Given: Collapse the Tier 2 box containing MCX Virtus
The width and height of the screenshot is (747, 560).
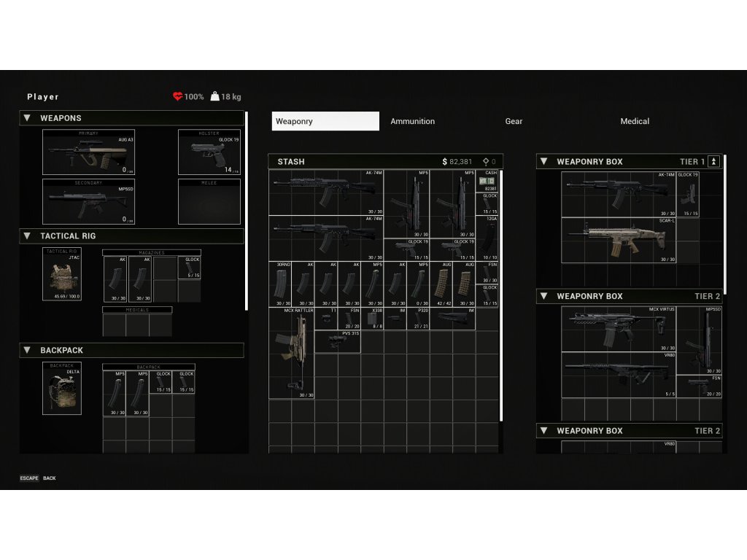Looking at the screenshot, I should pos(543,296).
